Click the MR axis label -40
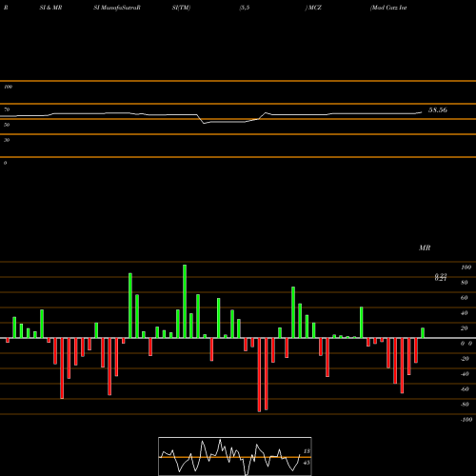The image size is (476, 476). 465,374
